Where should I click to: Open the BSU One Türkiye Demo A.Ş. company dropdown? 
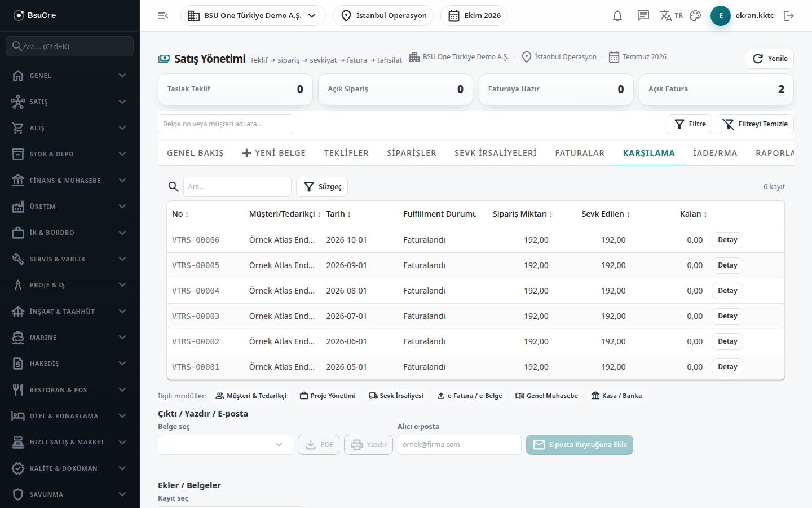pyautogui.click(x=253, y=16)
